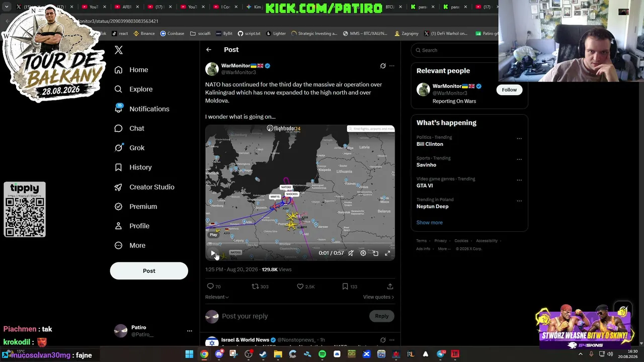Toggle picture-in-picture for video
This screenshot has width=644, height=362.
(x=375, y=253)
